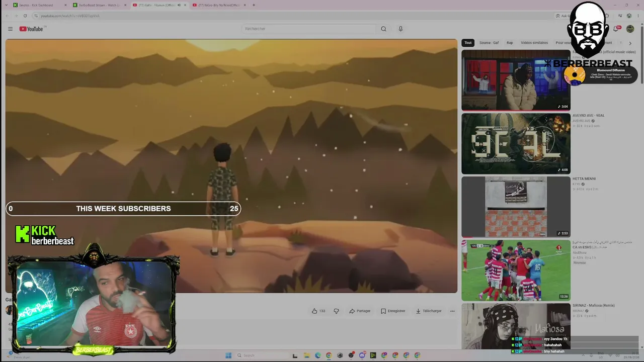Open the SIRINAZ - Mafiosa (Remix) video title
644x362 pixels.
pos(594,305)
